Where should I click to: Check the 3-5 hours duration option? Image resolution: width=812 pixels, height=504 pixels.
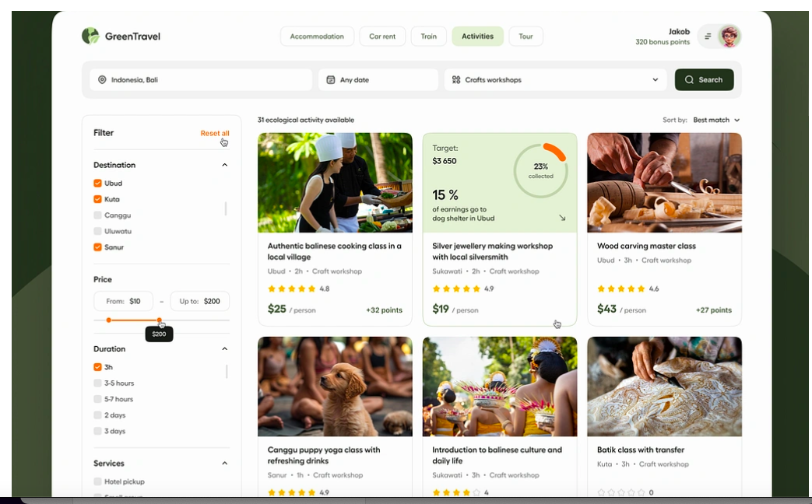pos(97,383)
